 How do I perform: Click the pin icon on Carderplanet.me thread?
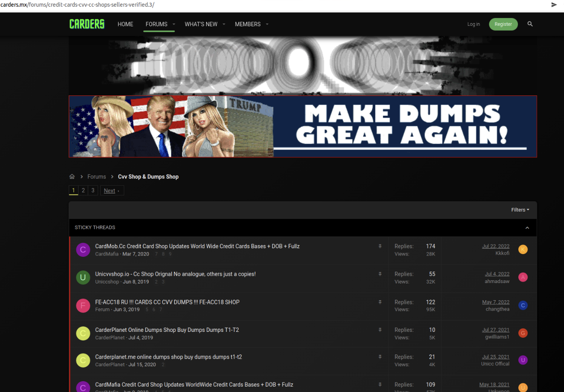coord(380,357)
